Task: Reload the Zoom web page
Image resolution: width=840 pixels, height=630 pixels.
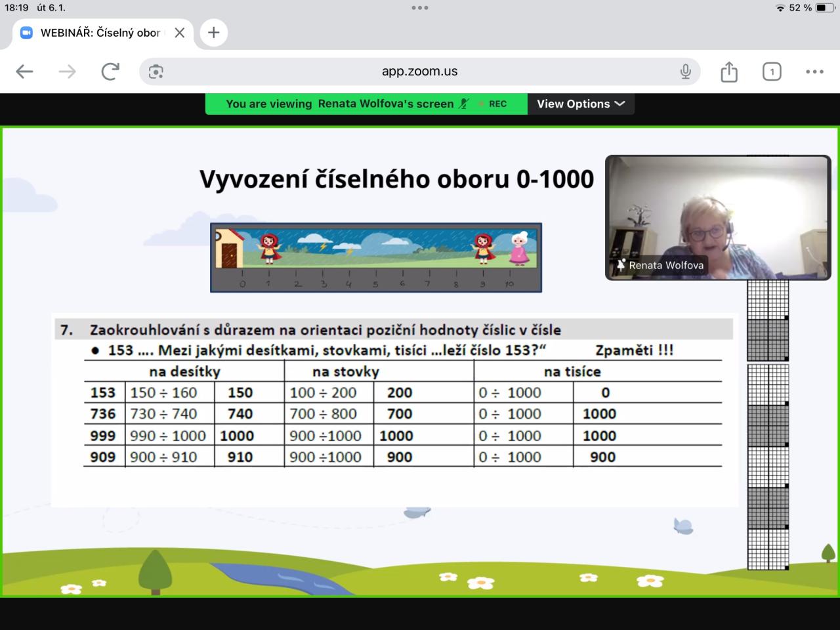Action: [x=110, y=72]
